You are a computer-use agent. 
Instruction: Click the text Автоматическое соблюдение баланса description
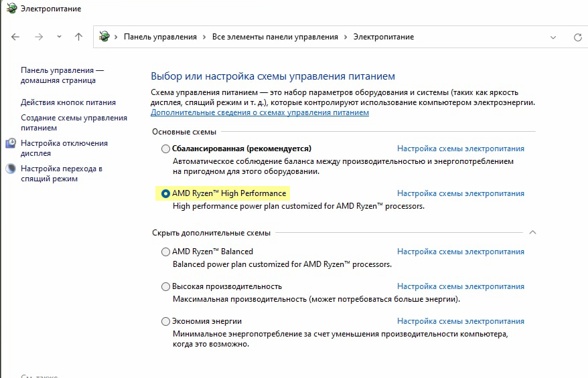tap(343, 167)
